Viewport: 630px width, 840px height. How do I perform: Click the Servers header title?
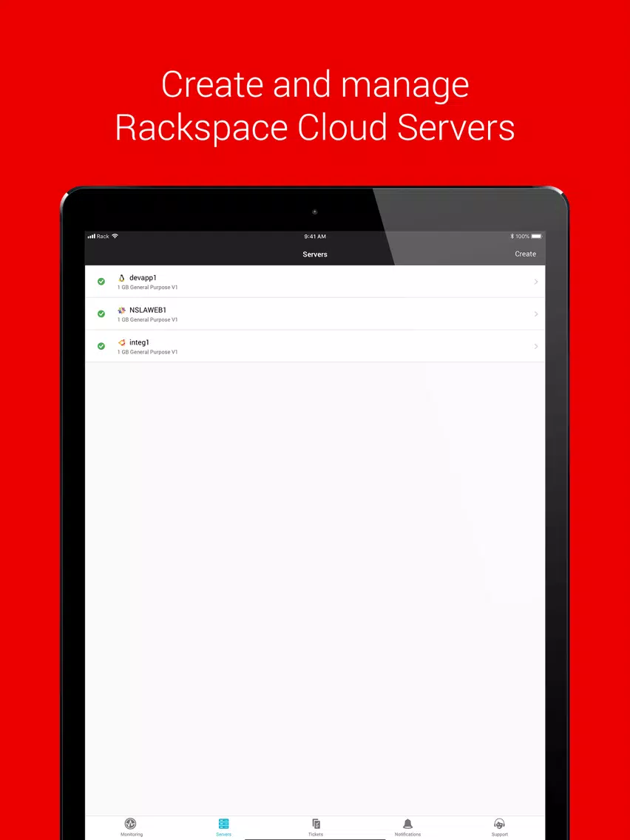(315, 254)
